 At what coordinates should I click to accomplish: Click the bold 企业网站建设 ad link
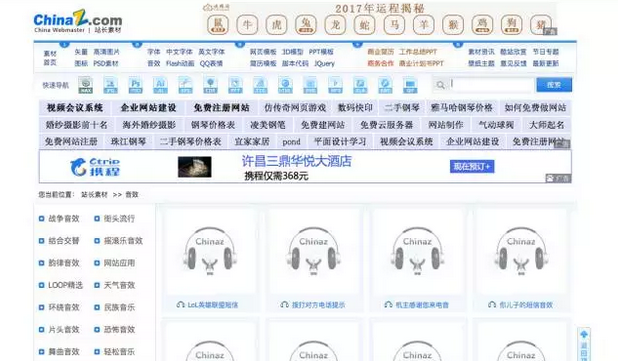pyautogui.click(x=148, y=108)
